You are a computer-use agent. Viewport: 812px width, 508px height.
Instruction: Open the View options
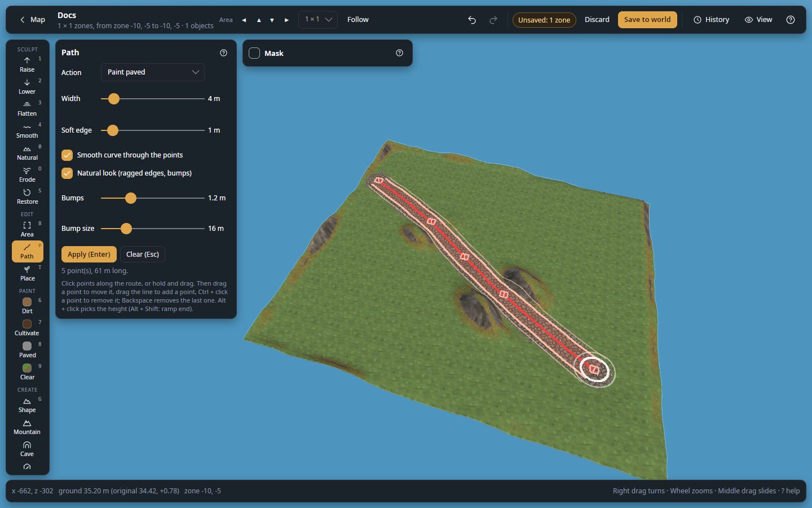coord(758,20)
